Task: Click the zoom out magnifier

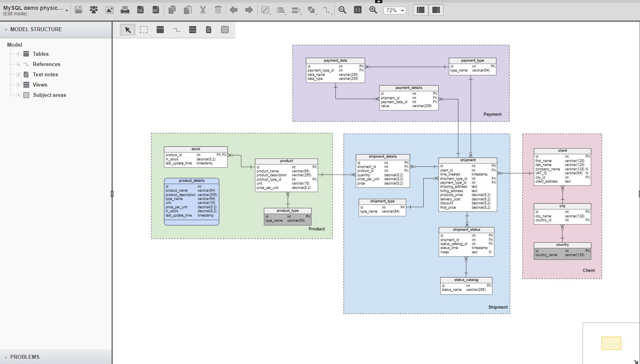Action: 343,10
